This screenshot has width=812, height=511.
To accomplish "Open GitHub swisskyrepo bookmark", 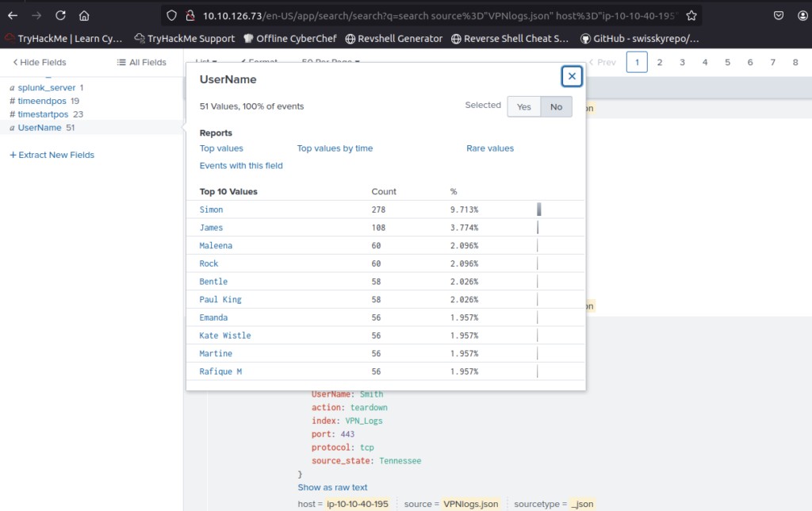I will coord(640,38).
